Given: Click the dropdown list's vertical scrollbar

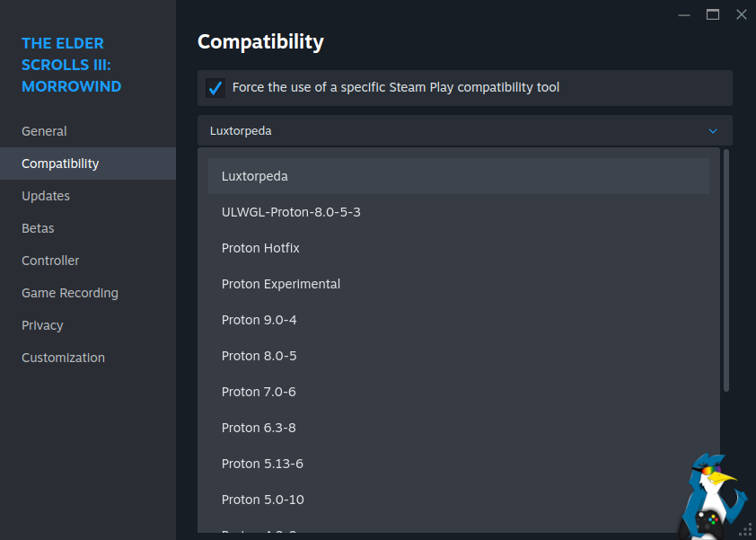Looking at the screenshot, I should [x=726, y=270].
